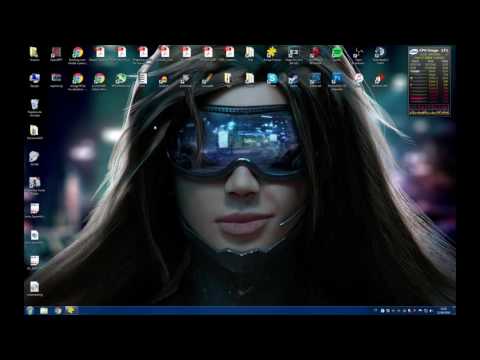This screenshot has height=360, width=480.
Task: Open the green rounded-square icon in top row
Action: coord(337,54)
